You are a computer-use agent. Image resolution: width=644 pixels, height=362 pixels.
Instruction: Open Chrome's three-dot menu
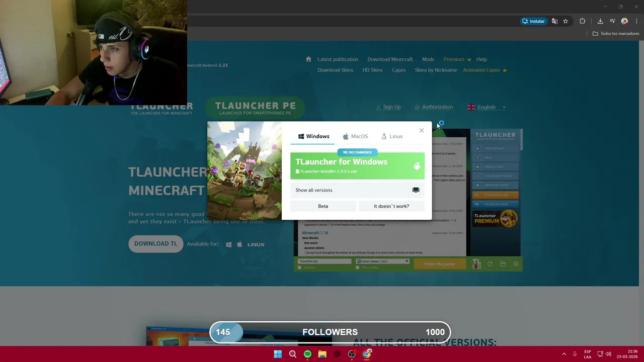coord(636,21)
